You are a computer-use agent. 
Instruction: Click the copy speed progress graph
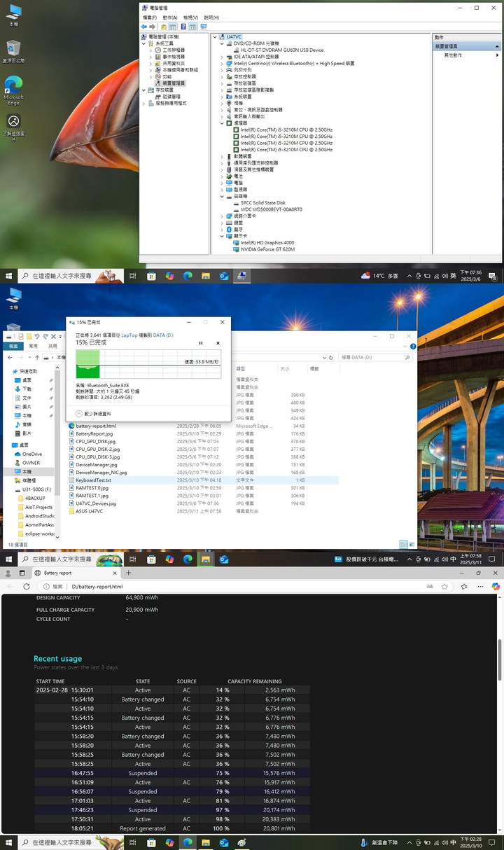tap(148, 365)
